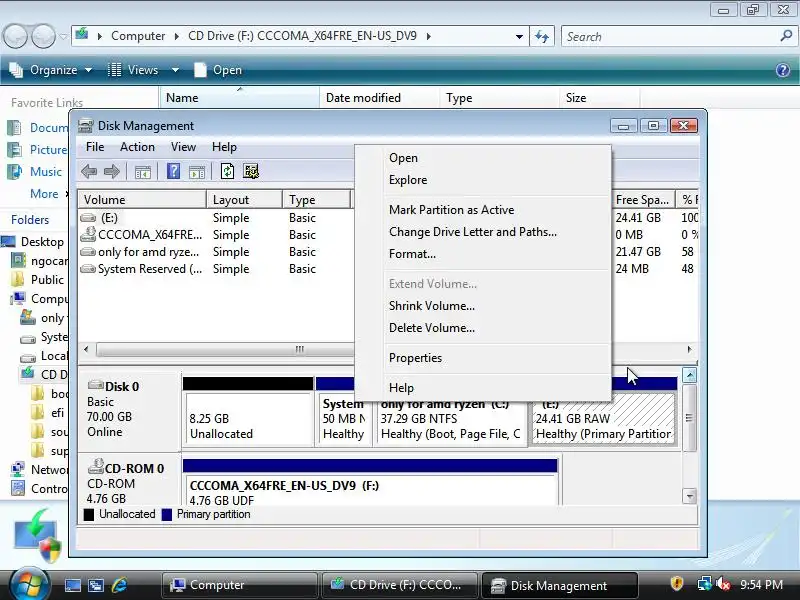Click the CD-ROM 0 drive icon

(96, 466)
